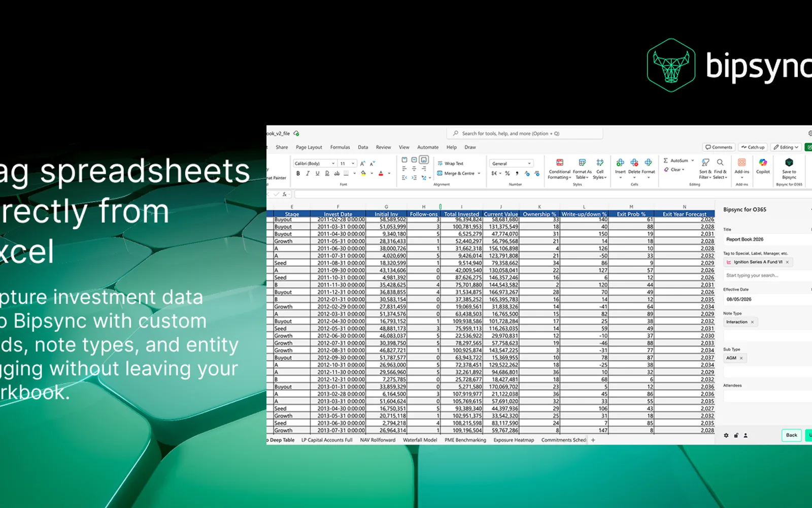The image size is (812, 508).
Task: Open the Formulas ribbon tab
Action: pyautogui.click(x=340, y=147)
